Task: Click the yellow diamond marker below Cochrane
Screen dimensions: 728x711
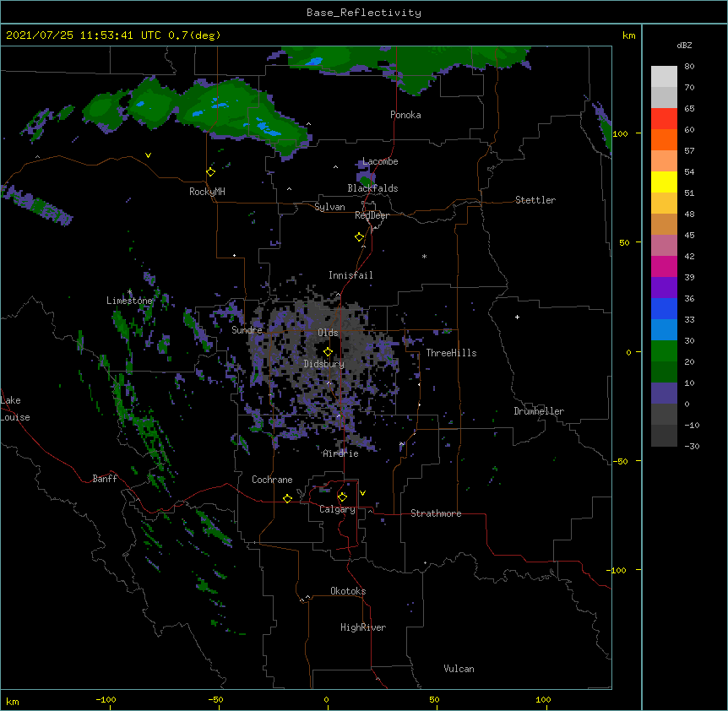Action: (287, 498)
